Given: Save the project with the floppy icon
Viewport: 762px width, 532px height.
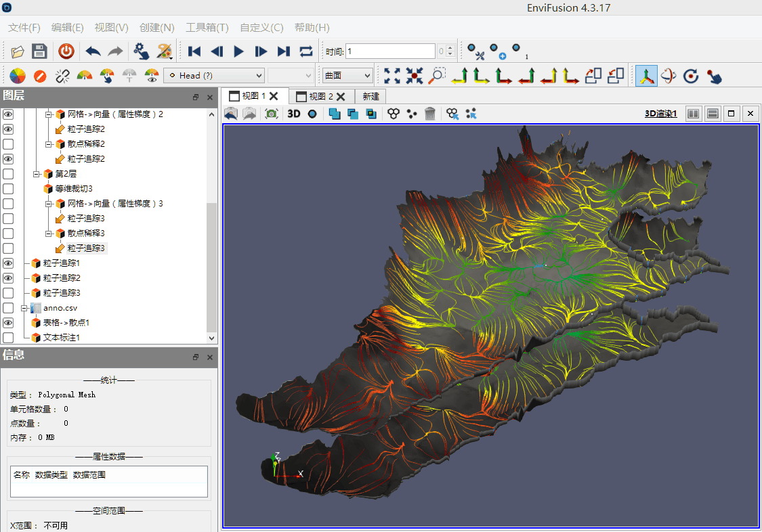Looking at the screenshot, I should click(39, 51).
